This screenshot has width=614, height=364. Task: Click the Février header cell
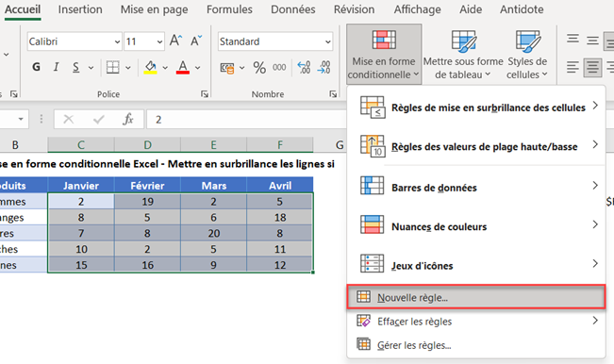click(x=147, y=186)
